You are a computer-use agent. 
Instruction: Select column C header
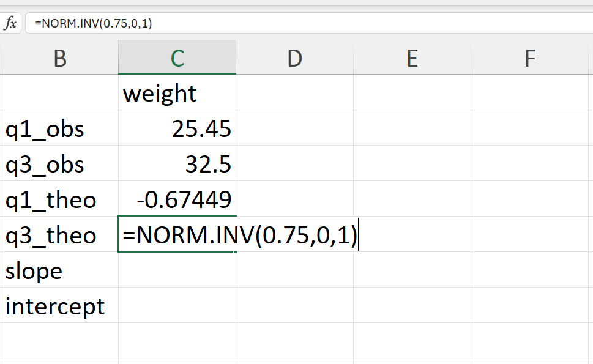click(177, 58)
